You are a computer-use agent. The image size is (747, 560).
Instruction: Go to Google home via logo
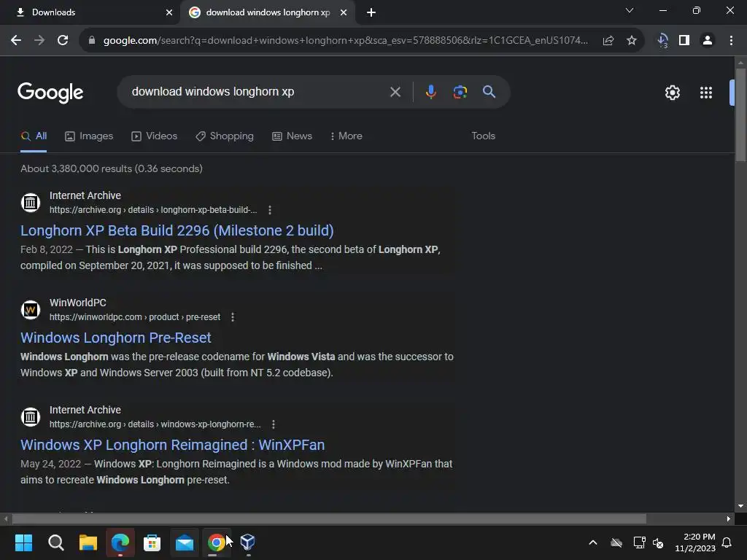50,93
